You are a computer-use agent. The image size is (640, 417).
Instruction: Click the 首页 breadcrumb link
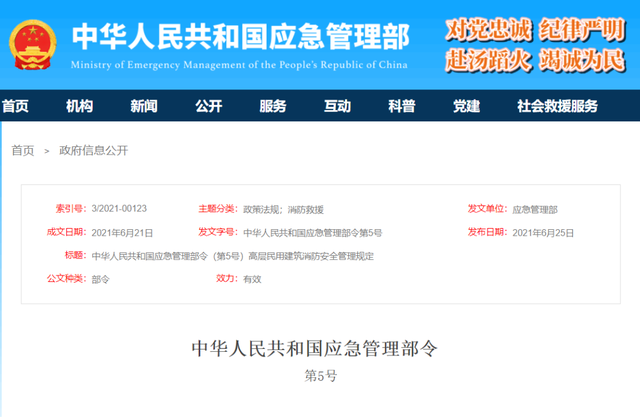(22, 151)
